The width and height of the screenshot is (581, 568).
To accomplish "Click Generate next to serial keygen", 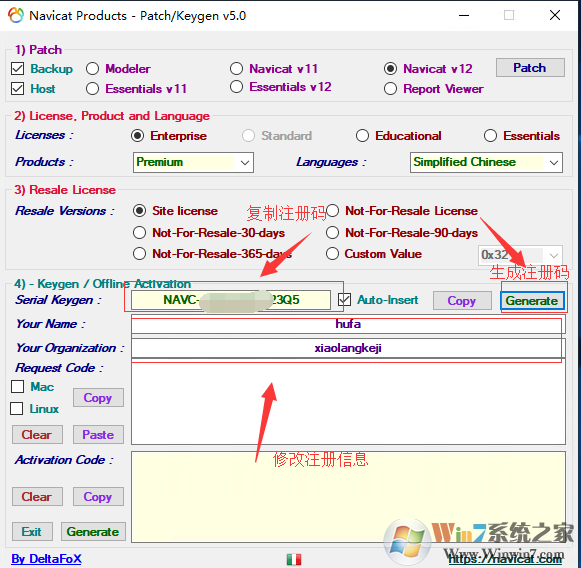I will 532,300.
